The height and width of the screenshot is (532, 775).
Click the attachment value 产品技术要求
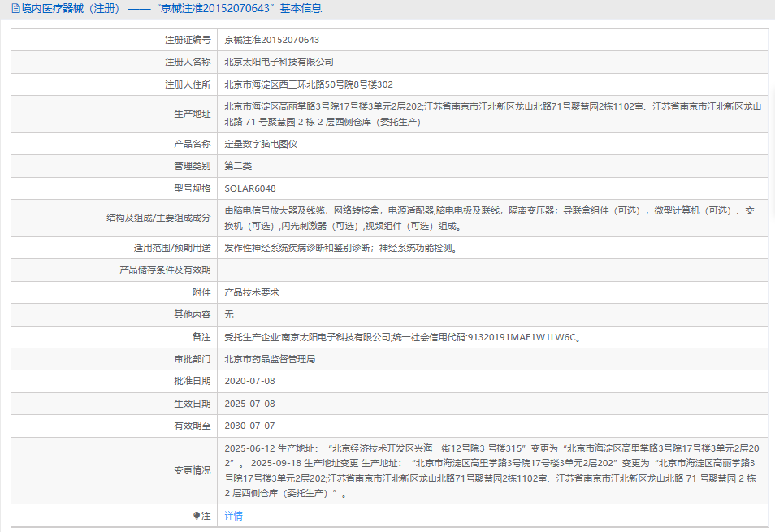(252, 292)
